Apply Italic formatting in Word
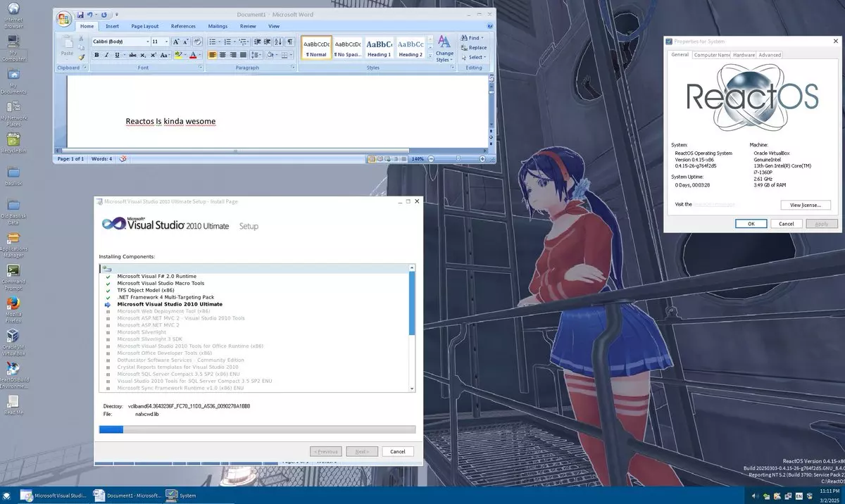Screen dimensions: 845x504 pos(106,55)
